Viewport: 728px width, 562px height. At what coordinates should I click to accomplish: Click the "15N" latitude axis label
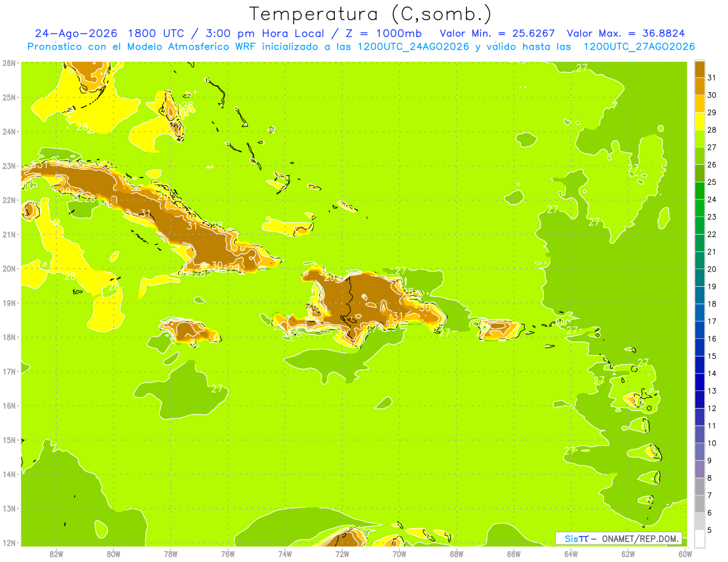tap(9, 440)
